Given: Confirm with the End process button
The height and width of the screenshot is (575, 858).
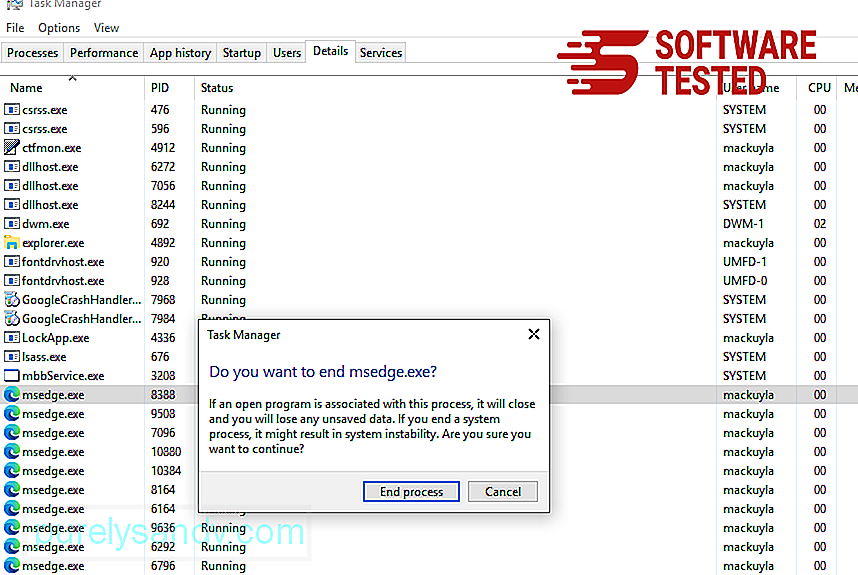Looking at the screenshot, I should pos(411,491).
